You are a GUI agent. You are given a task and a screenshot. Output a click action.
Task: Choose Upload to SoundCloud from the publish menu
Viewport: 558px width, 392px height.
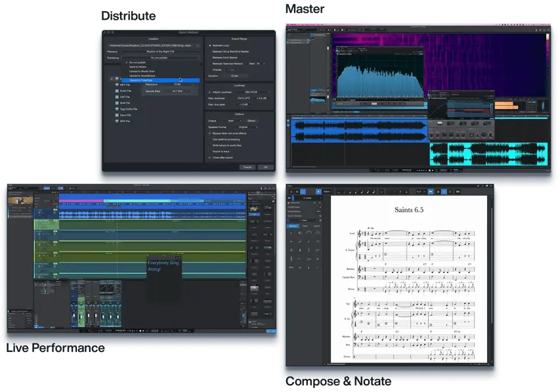142,76
